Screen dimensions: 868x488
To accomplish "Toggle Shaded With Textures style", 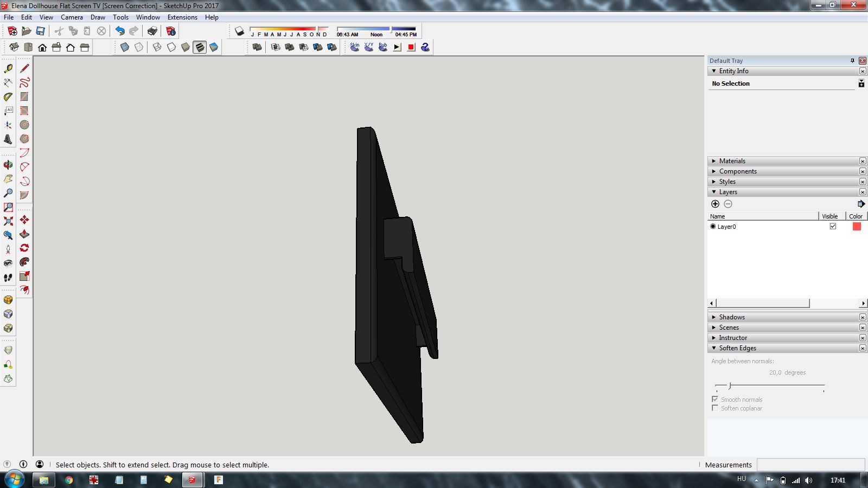I will [x=200, y=47].
